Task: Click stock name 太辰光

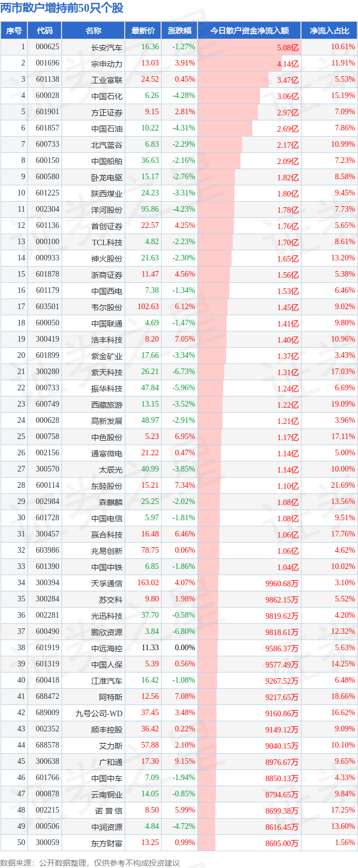Action: 111,470
